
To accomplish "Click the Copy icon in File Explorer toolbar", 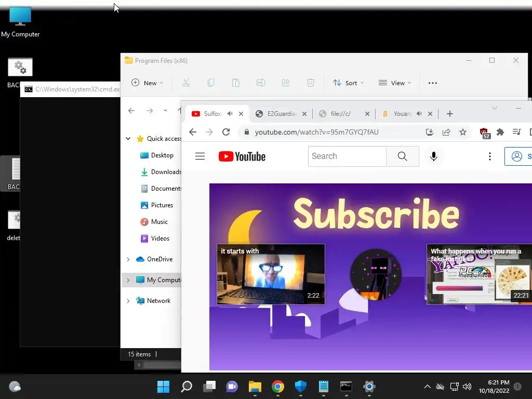I will 211,83.
